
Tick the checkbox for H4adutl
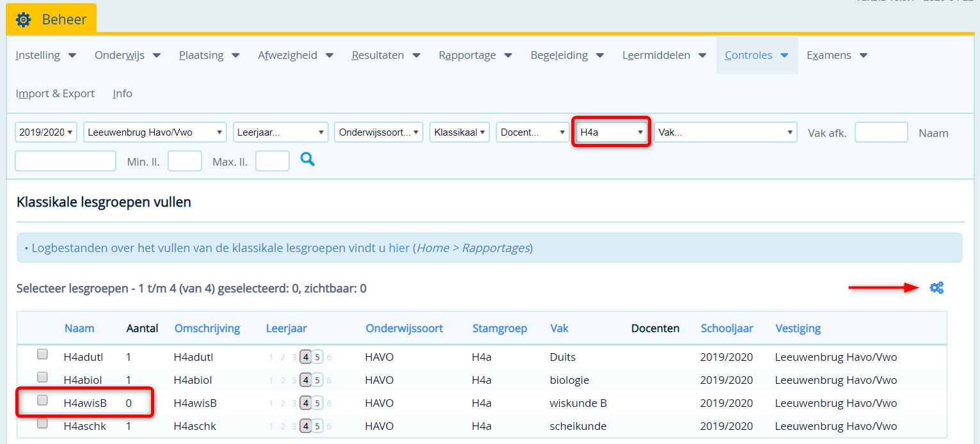coord(42,354)
